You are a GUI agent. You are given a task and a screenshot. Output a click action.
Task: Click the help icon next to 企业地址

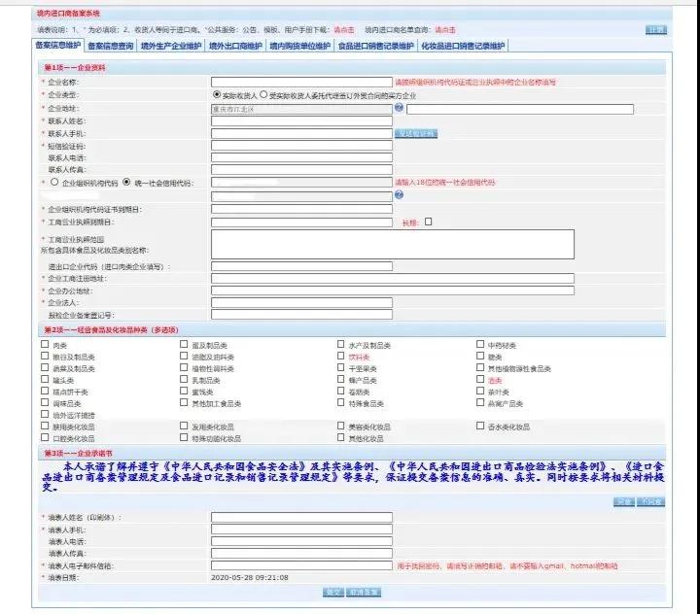click(399, 109)
